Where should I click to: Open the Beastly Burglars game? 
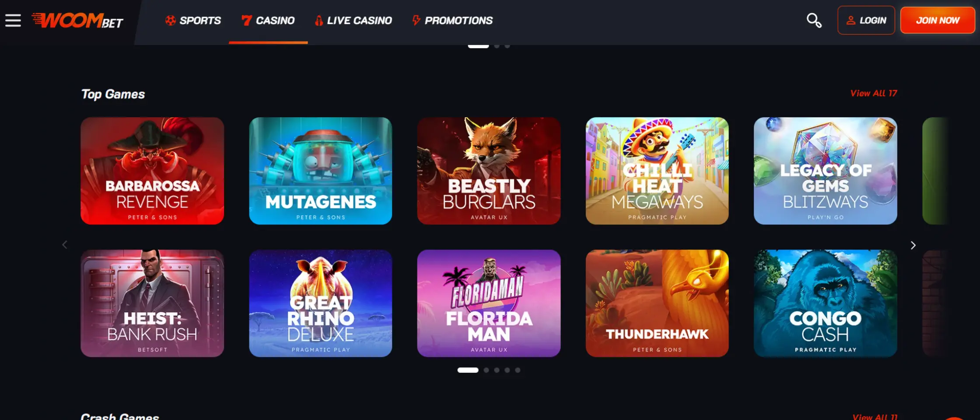[489, 171]
